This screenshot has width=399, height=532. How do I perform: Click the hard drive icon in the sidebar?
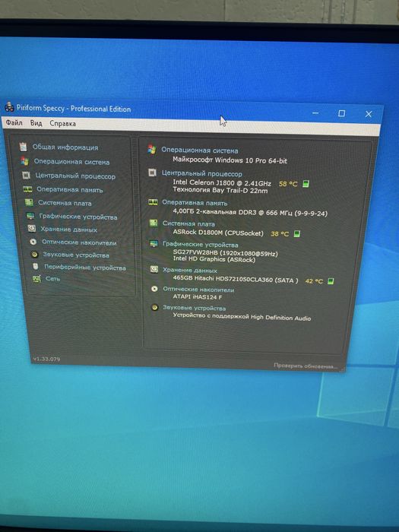pyautogui.click(x=32, y=228)
